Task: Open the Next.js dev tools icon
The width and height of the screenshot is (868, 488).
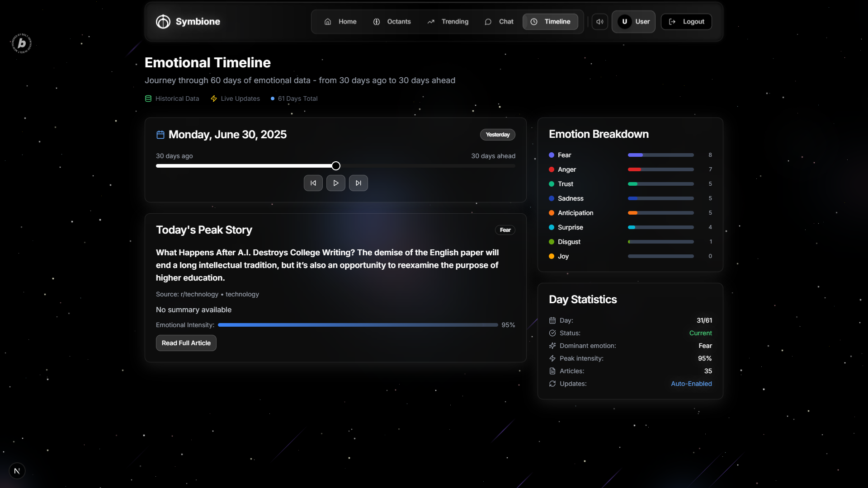Action: pyautogui.click(x=17, y=471)
